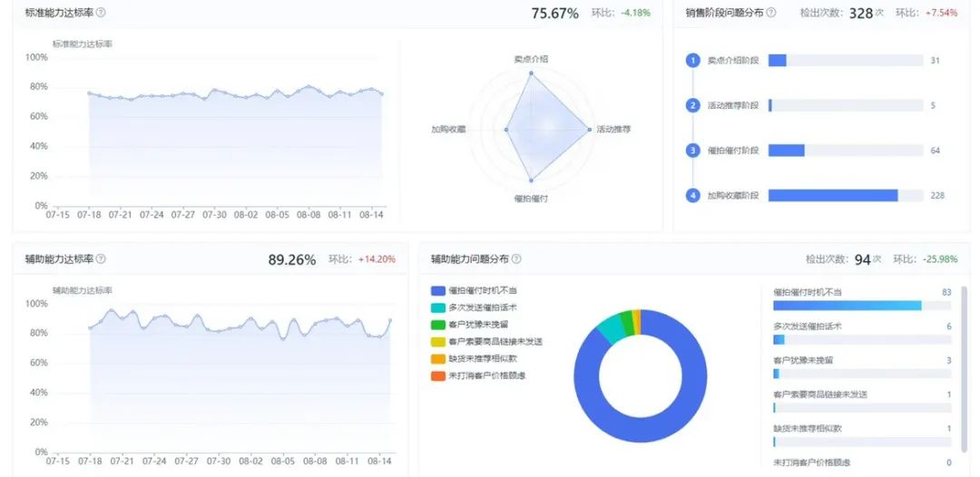The image size is (980, 477).
Task: Click the 卖点介绍 label atop radar chart
Action: click(531, 59)
